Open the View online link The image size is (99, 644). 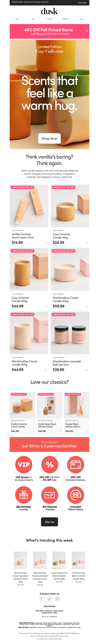(82, 3)
